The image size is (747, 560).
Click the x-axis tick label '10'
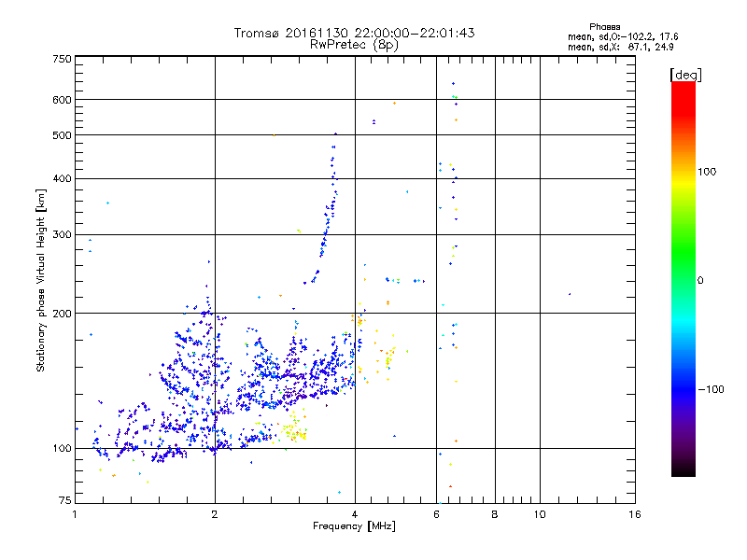[540, 514]
